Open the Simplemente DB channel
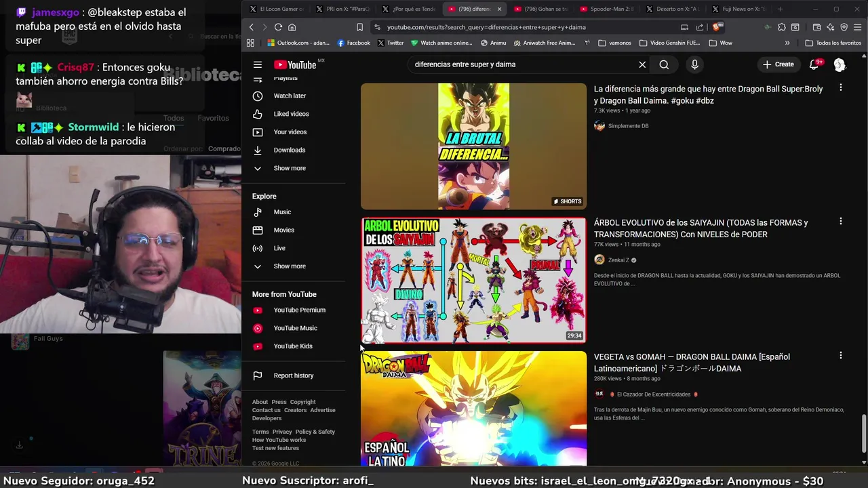This screenshot has height=488, width=868. [x=628, y=126]
